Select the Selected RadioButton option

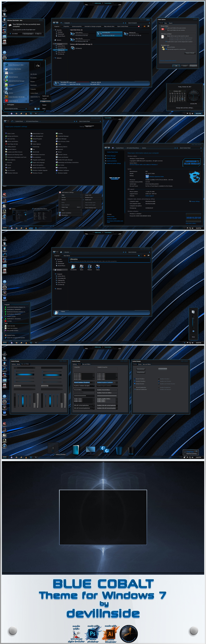coord(135,389)
